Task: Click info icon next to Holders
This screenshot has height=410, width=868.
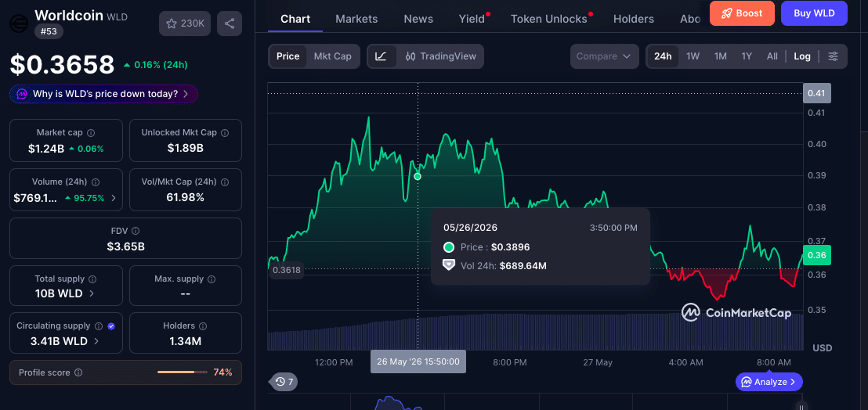Action: coord(203,326)
